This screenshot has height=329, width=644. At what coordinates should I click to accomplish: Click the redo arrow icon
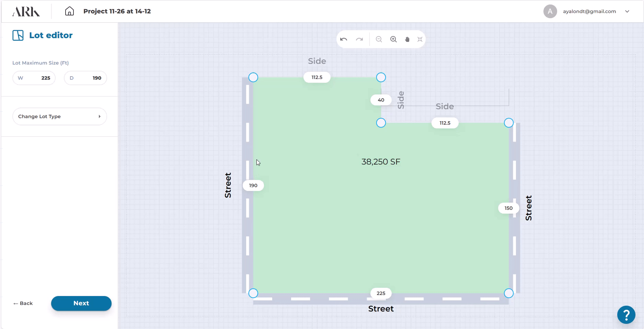pyautogui.click(x=359, y=39)
